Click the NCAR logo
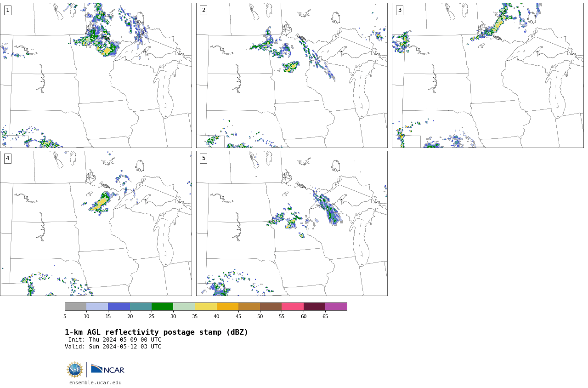The image size is (588, 388). 107,369
